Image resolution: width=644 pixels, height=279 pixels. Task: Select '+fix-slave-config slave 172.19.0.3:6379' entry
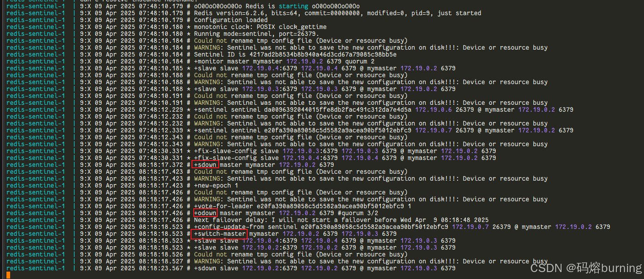(345, 151)
